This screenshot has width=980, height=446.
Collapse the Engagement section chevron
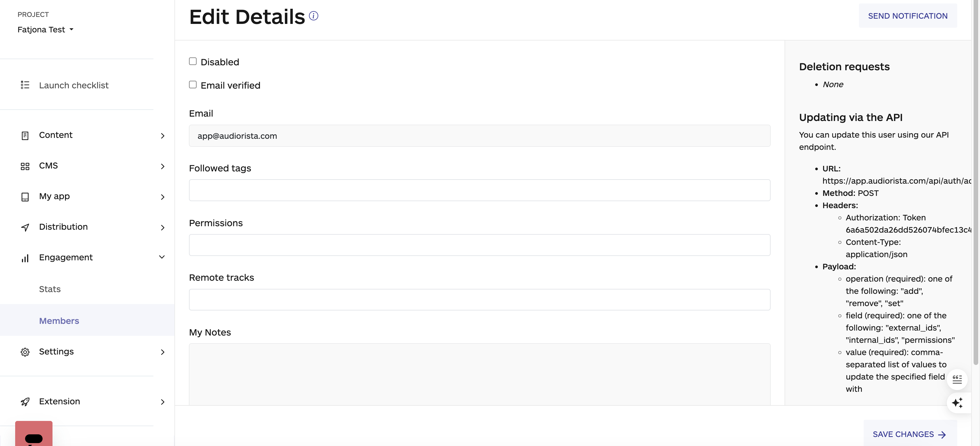(x=162, y=257)
